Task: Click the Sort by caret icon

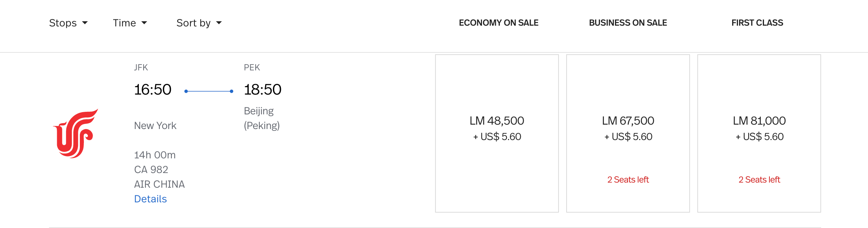Action: point(219,23)
